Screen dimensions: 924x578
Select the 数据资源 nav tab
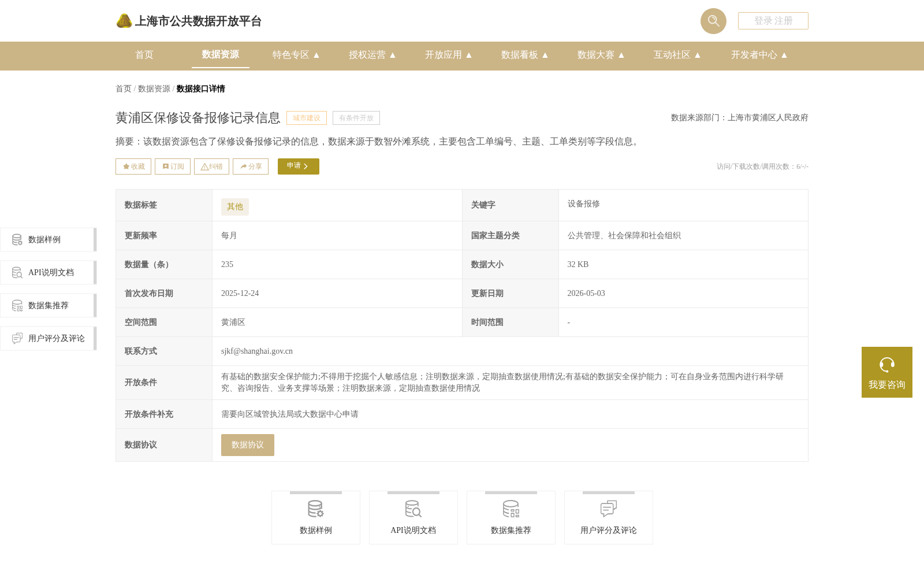coord(221,54)
